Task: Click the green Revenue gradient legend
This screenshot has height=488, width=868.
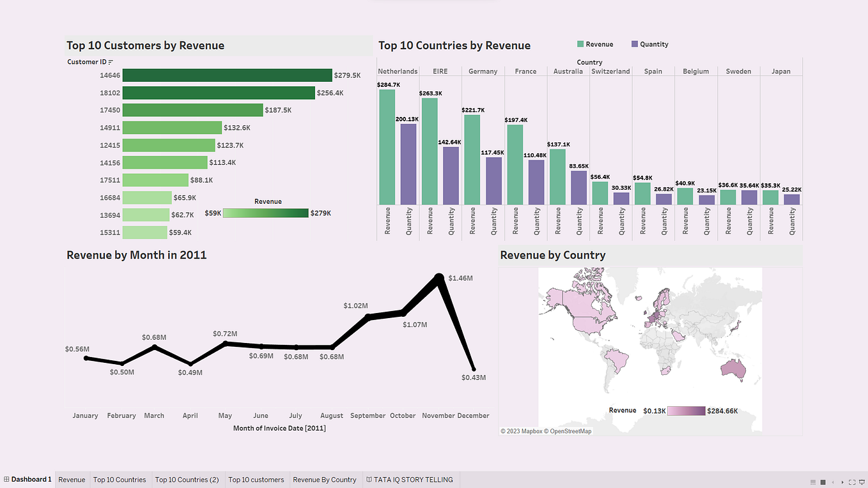Action: tap(266, 211)
